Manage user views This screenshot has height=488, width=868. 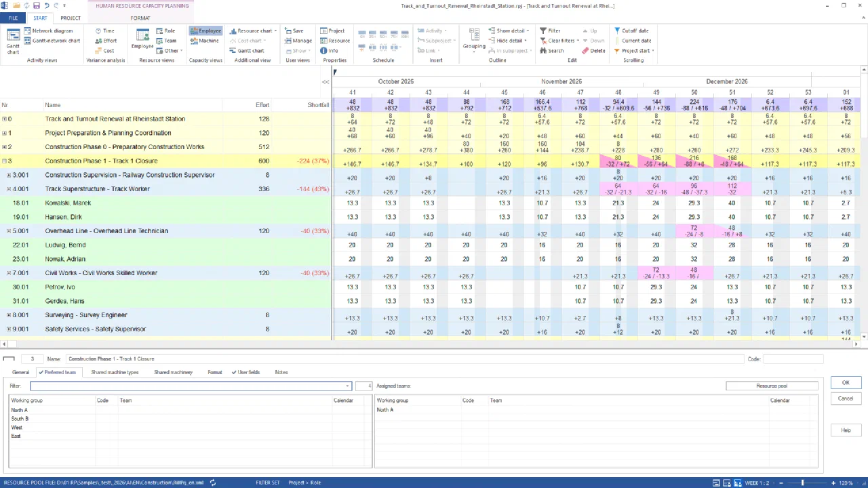[x=298, y=41]
